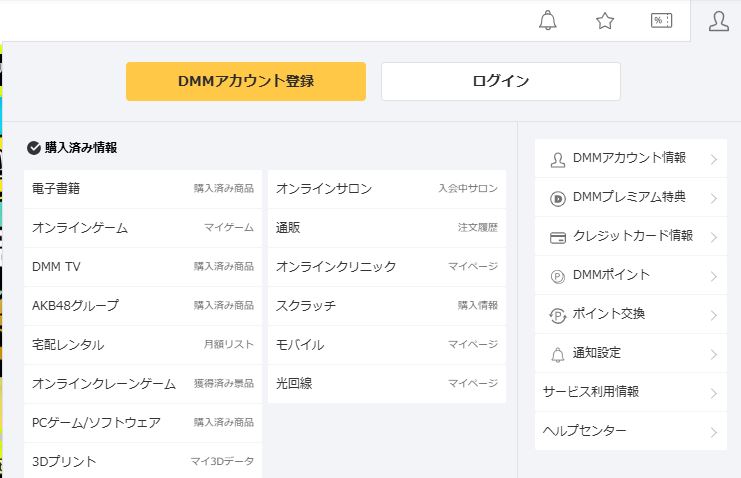Viewport: 741px width, 478px height.
Task: Click the DMMプレミアム特典 D badge icon
Action: 558,199
